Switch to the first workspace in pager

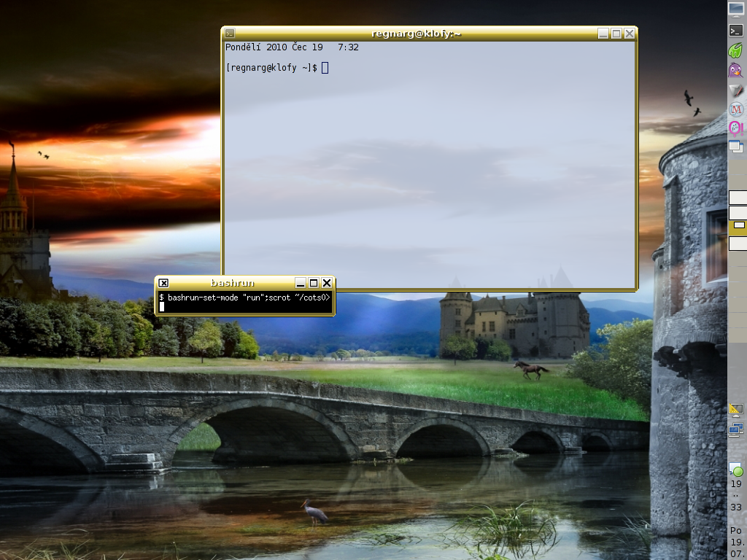pos(738,197)
